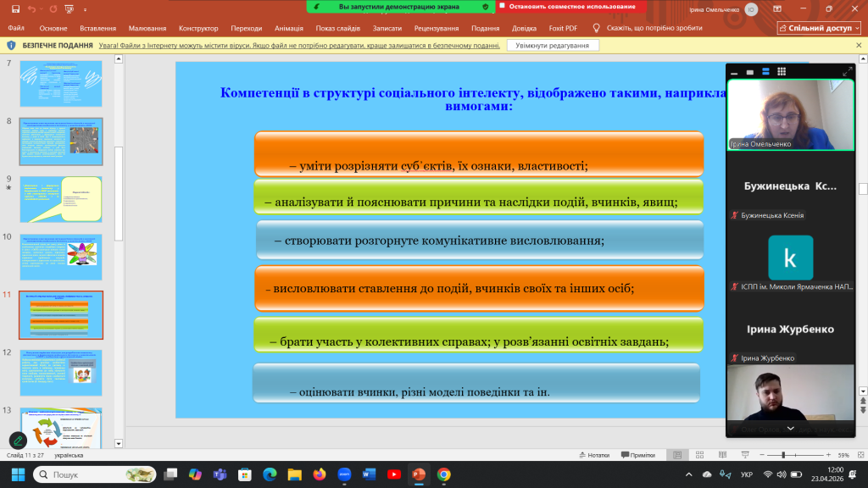The width and height of the screenshot is (868, 488).
Task: Click the Увімкнути редагування button
Action: coord(553,46)
